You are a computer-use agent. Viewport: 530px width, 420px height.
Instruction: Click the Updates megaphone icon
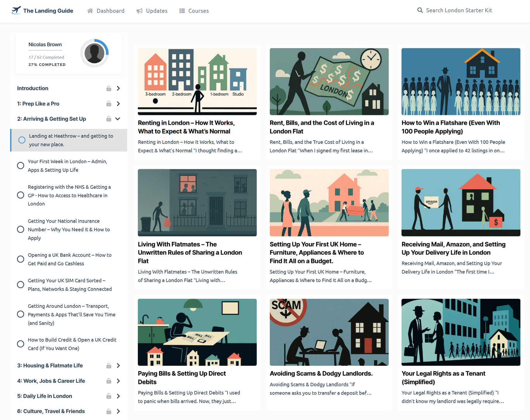click(x=140, y=11)
